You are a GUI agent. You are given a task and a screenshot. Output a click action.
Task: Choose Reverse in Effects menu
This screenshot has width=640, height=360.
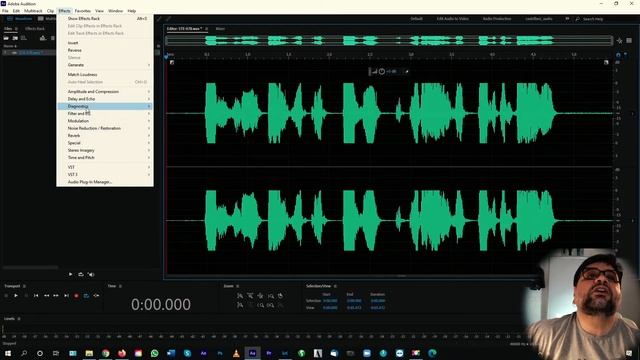[x=105, y=50]
